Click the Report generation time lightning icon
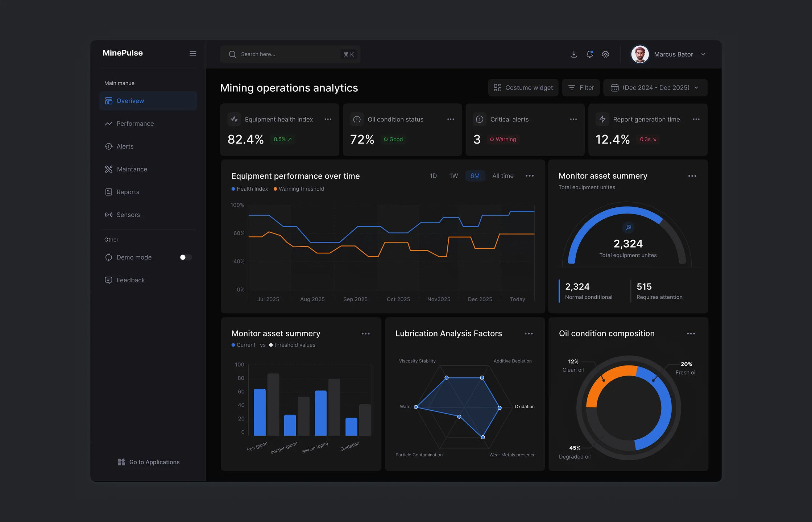 point(602,119)
